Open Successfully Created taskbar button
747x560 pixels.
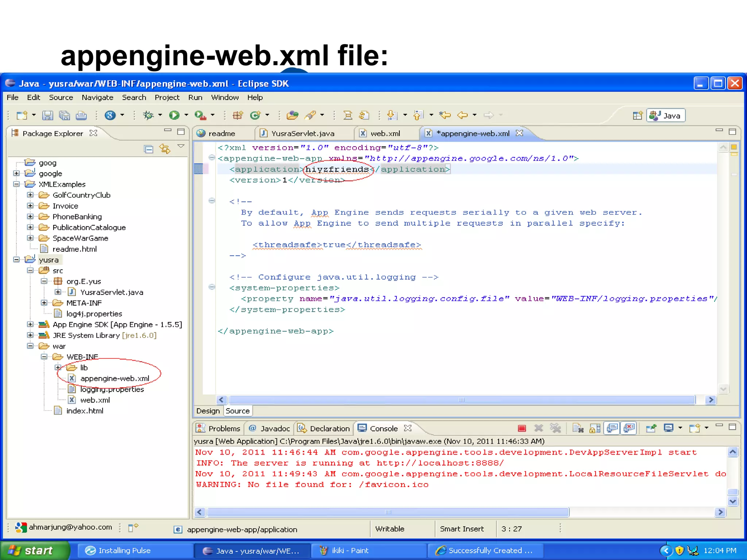(x=485, y=551)
